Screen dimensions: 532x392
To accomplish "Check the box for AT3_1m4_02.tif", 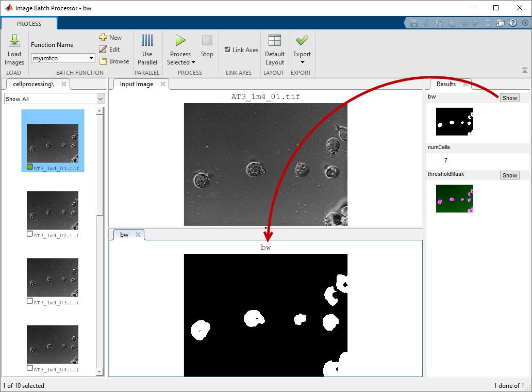I will [x=29, y=234].
